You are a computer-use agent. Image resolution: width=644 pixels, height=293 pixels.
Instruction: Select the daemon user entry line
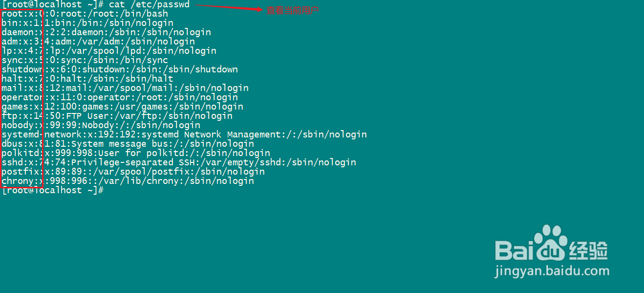pyautogui.click(x=106, y=32)
